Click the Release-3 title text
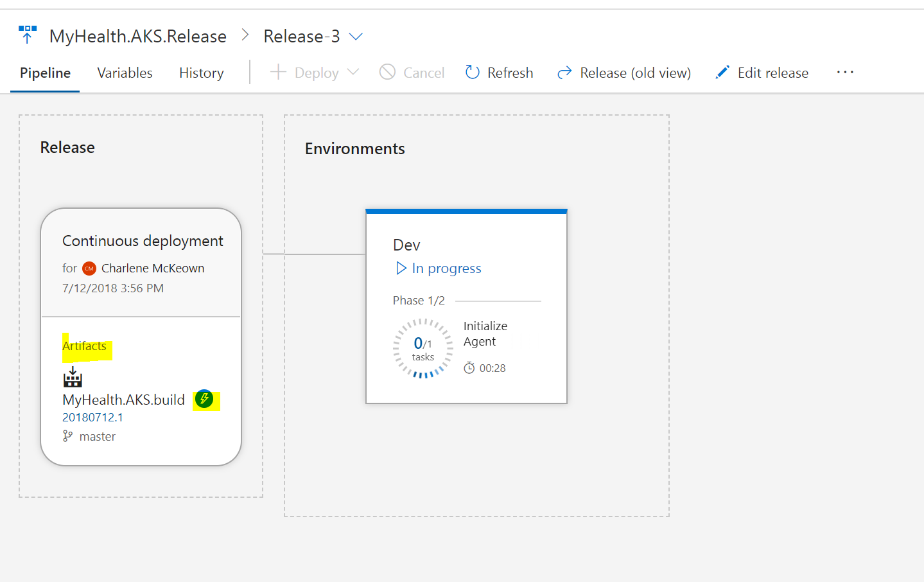The width and height of the screenshot is (924, 582). point(302,37)
